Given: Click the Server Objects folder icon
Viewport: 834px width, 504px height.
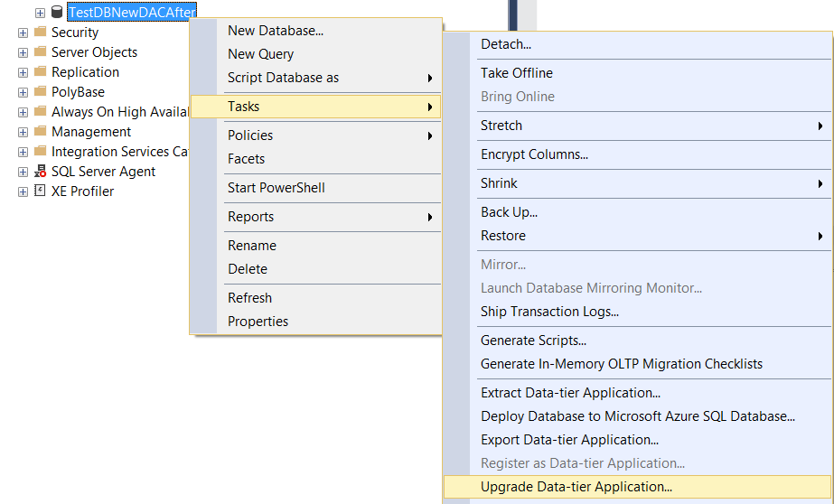Looking at the screenshot, I should [40, 51].
